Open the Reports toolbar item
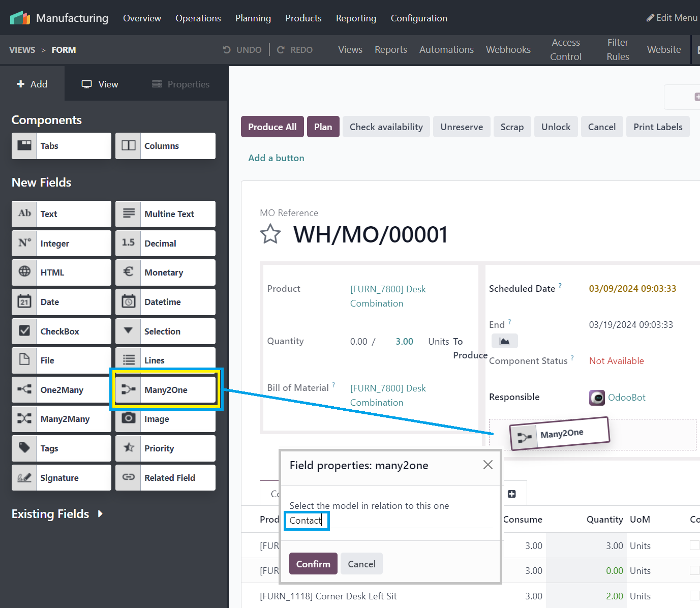The height and width of the screenshot is (608, 700). [x=391, y=50]
